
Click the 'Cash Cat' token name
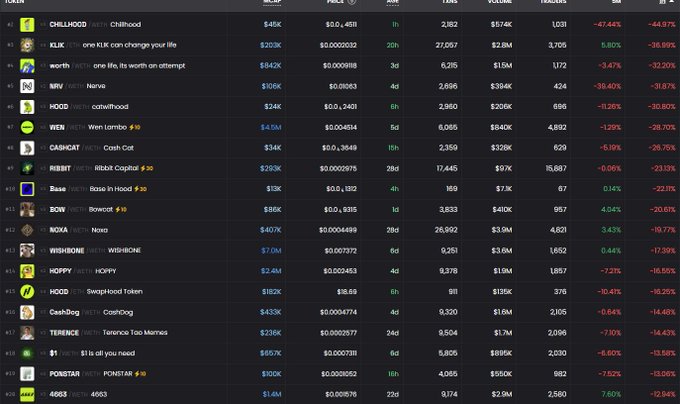[x=118, y=148]
